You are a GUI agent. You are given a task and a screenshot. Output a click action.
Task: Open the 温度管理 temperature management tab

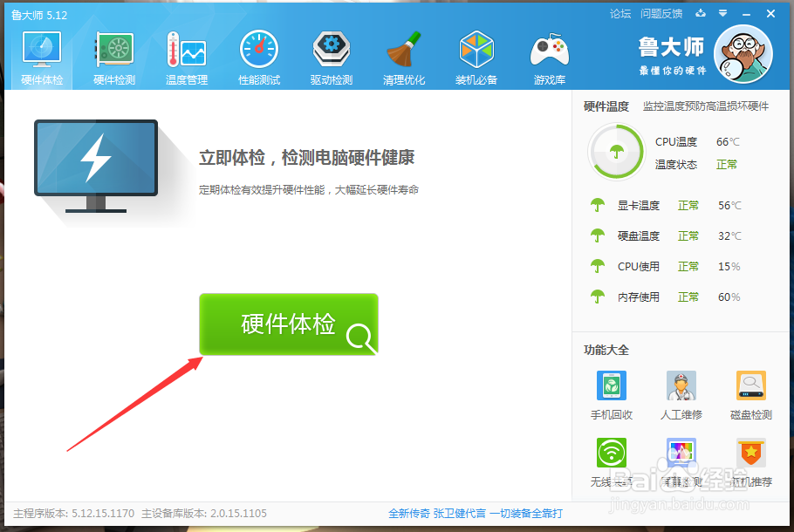pyautogui.click(x=187, y=58)
